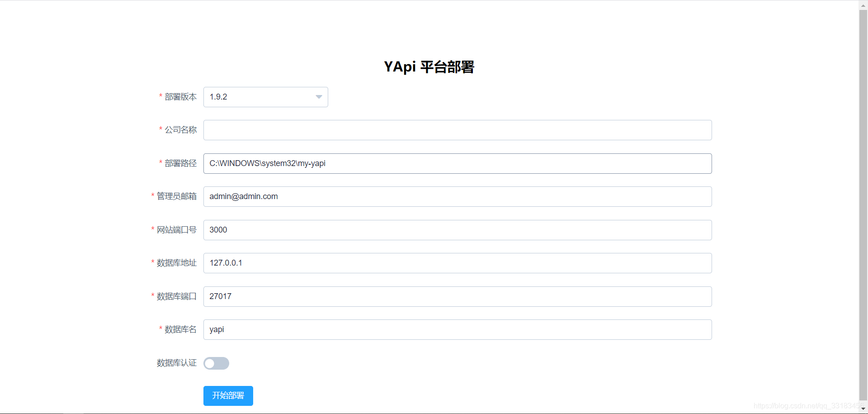Image resolution: width=868 pixels, height=414 pixels.
Task: Click the 网站端口号 label
Action: [176, 230]
